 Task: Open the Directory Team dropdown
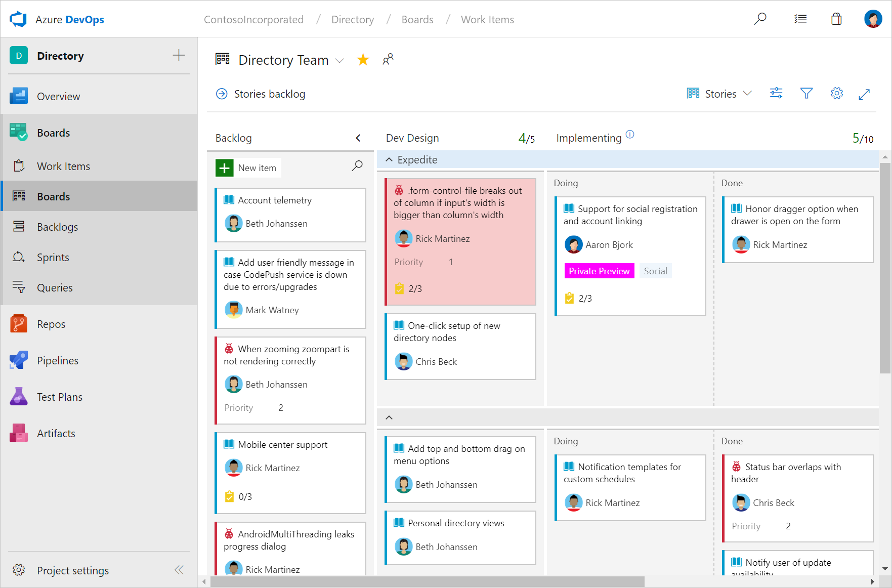tap(340, 61)
